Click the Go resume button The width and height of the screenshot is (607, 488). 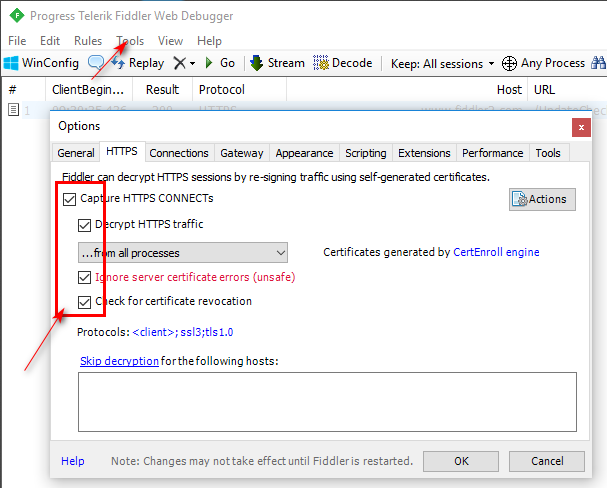click(220, 63)
